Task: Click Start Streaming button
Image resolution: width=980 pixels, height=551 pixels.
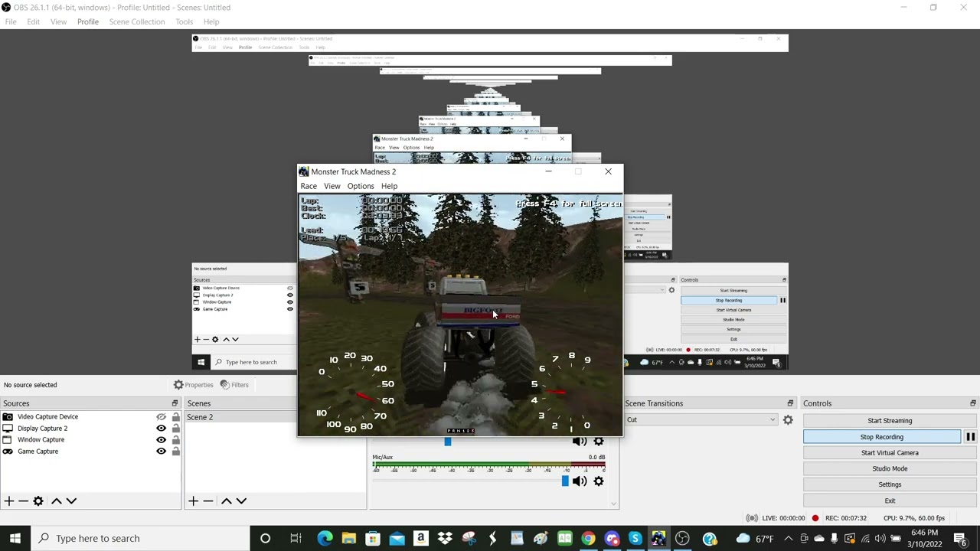Action: click(x=890, y=421)
